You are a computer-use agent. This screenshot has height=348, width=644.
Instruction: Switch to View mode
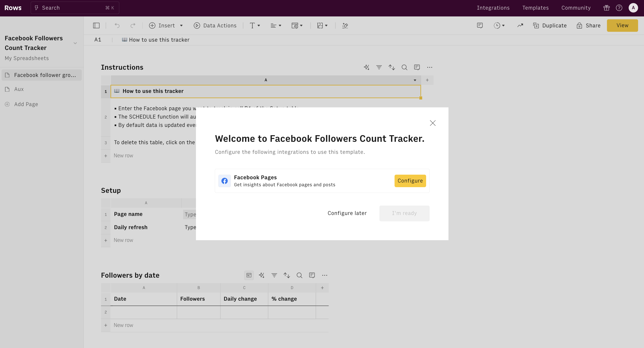[x=622, y=25]
